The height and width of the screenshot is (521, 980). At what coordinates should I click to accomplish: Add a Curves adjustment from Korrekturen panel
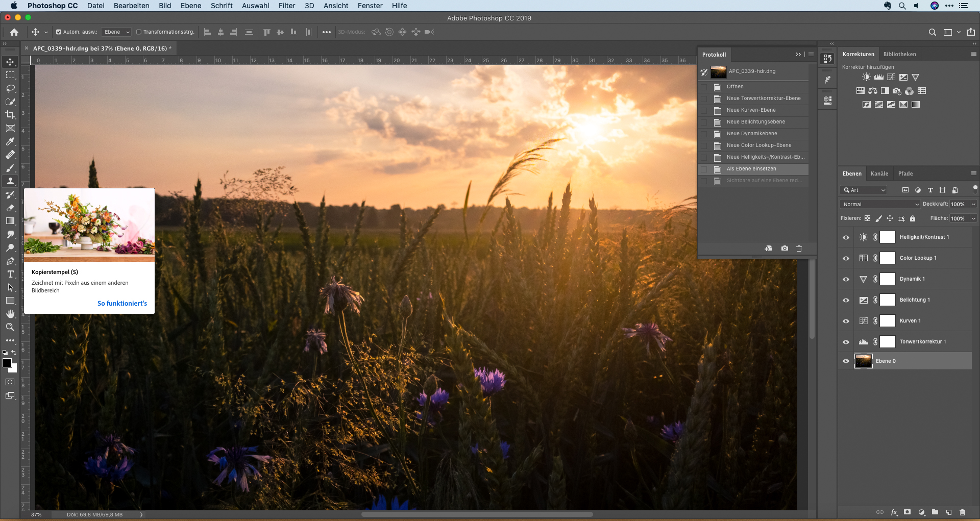point(891,77)
